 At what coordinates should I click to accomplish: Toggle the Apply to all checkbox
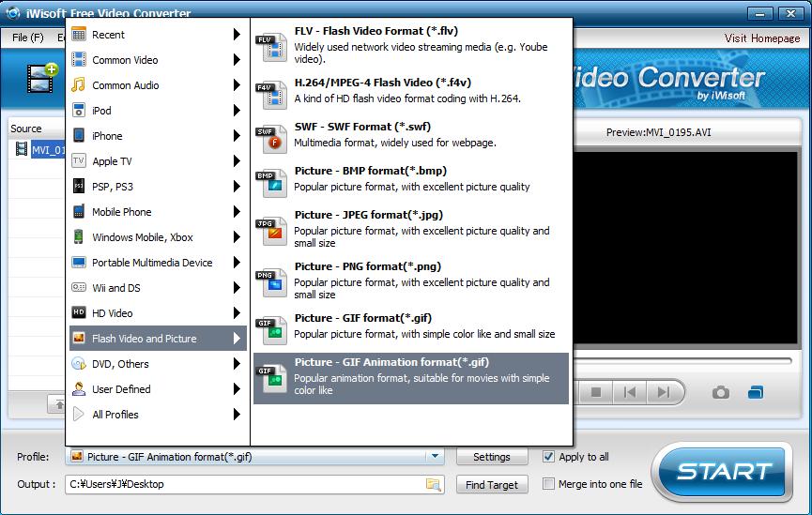click(x=548, y=457)
